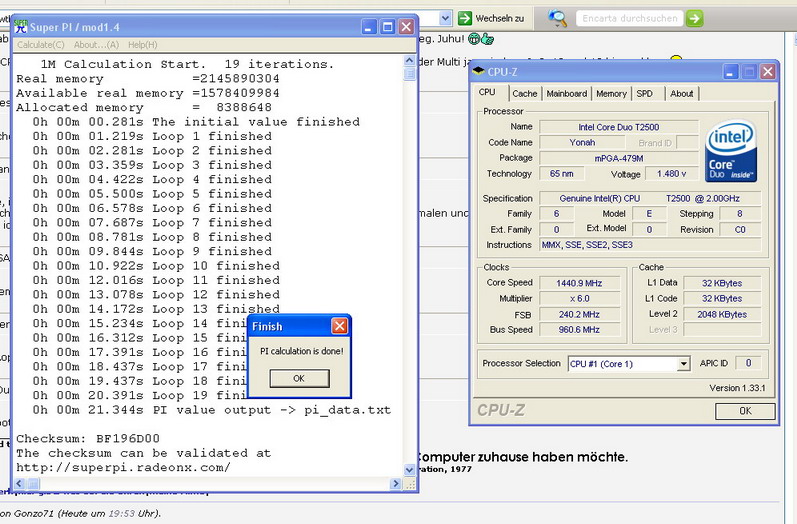Click the Bus Speed value 960.6 MHz
The height and width of the screenshot is (524, 797).
point(579,329)
